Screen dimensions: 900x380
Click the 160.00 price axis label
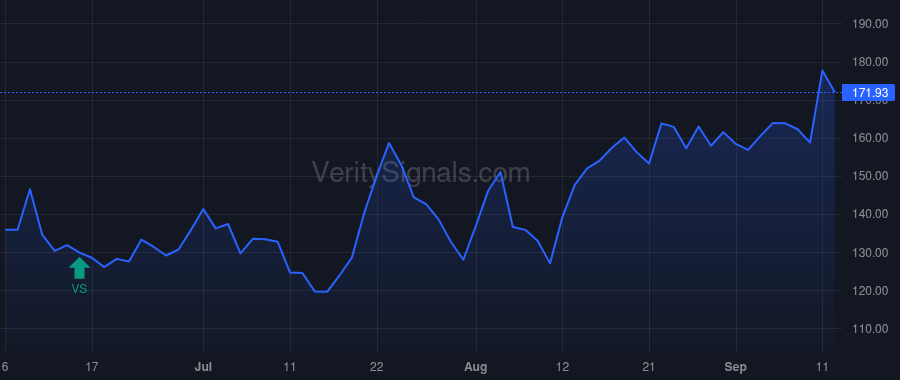(x=870, y=138)
